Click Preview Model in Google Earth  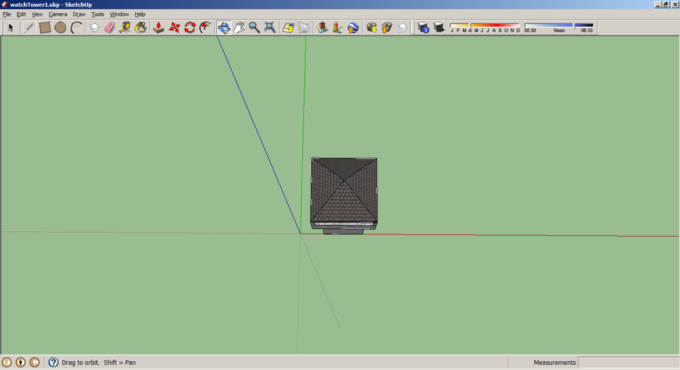(353, 28)
